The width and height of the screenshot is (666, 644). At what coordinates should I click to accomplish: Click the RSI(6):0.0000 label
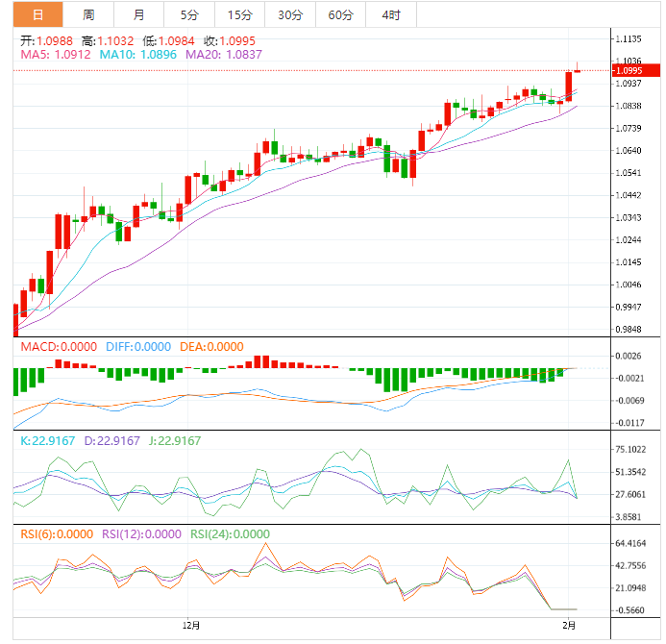[57, 534]
